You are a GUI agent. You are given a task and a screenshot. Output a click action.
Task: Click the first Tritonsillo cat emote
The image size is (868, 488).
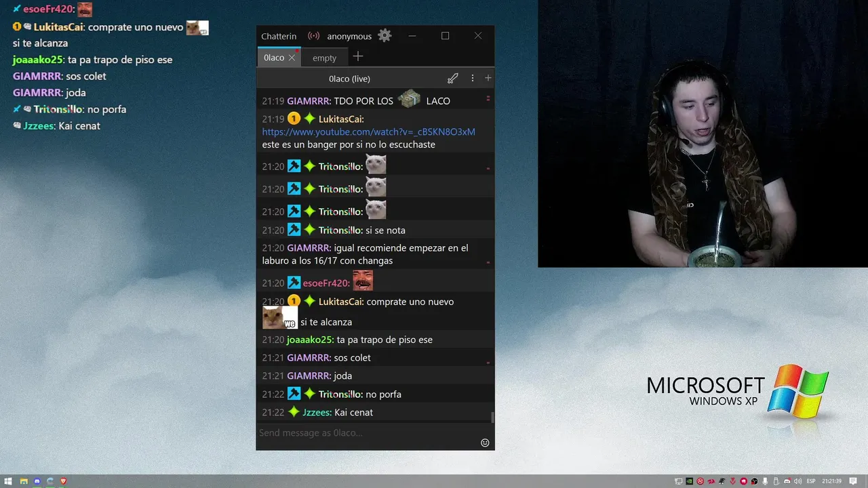[x=376, y=164]
